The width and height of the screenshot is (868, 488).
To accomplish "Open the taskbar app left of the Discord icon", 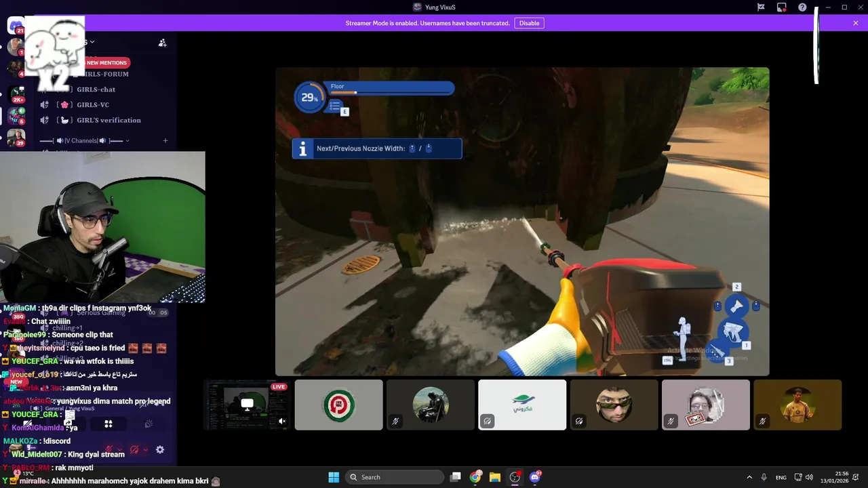I will coord(515,477).
